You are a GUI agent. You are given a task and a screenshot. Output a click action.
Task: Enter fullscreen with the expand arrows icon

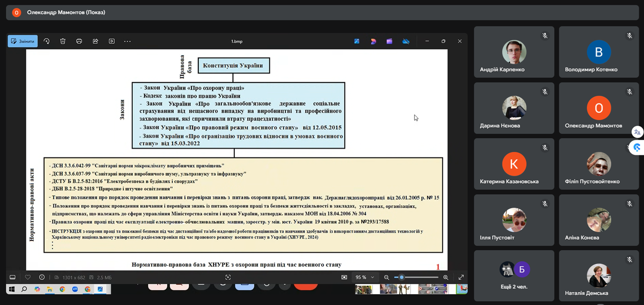461,277
